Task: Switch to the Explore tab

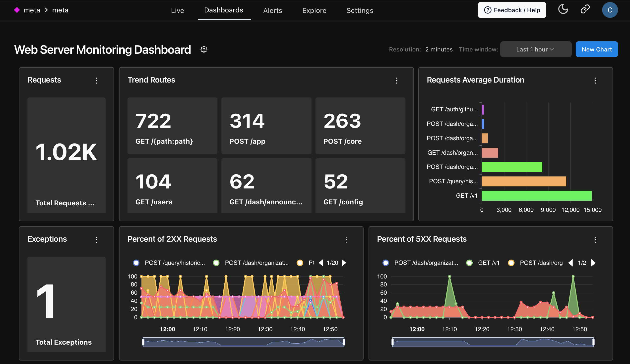Action: [314, 10]
